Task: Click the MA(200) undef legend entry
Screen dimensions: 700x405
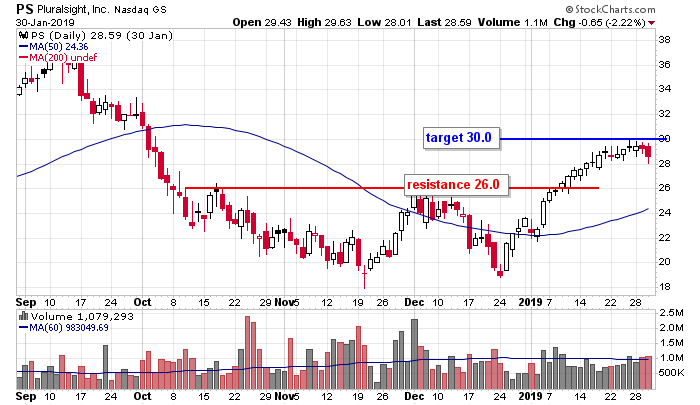Action: [x=58, y=57]
